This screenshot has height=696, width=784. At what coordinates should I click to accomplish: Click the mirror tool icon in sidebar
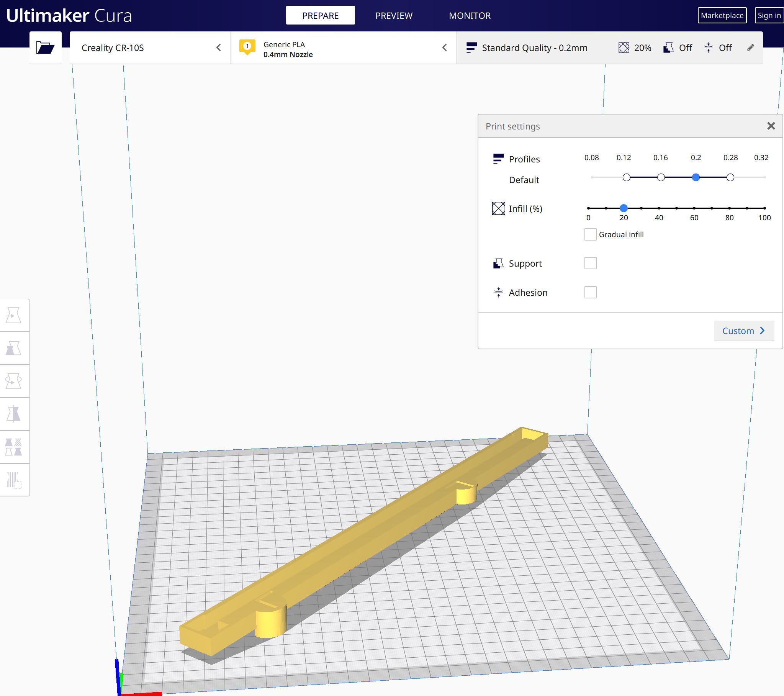pos(15,414)
